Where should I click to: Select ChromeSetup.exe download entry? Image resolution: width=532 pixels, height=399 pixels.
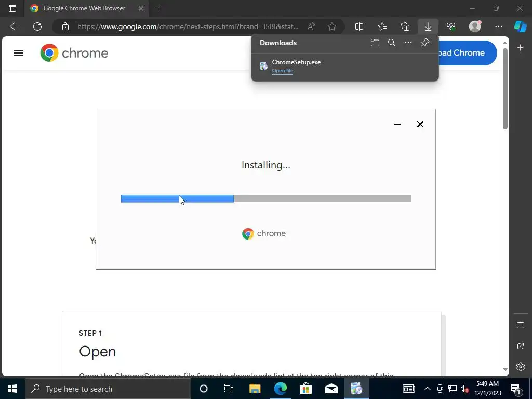(345, 66)
